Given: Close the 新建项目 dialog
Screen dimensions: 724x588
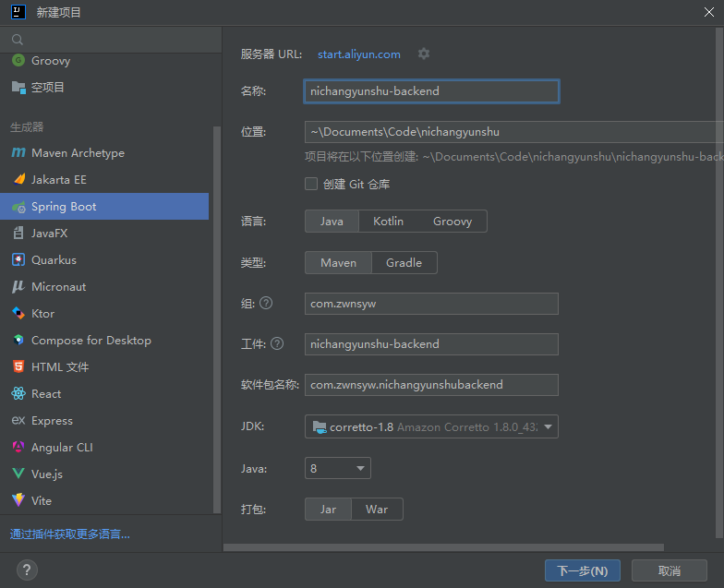Looking at the screenshot, I should [709, 12].
